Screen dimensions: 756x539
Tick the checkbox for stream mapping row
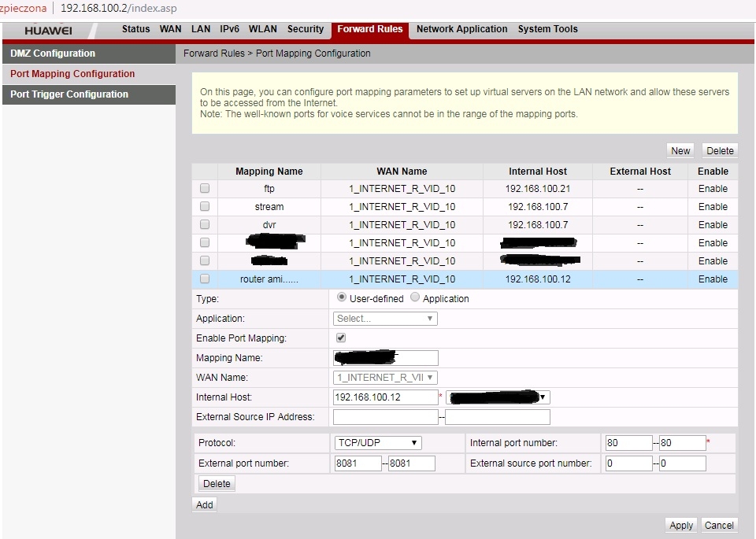point(205,206)
